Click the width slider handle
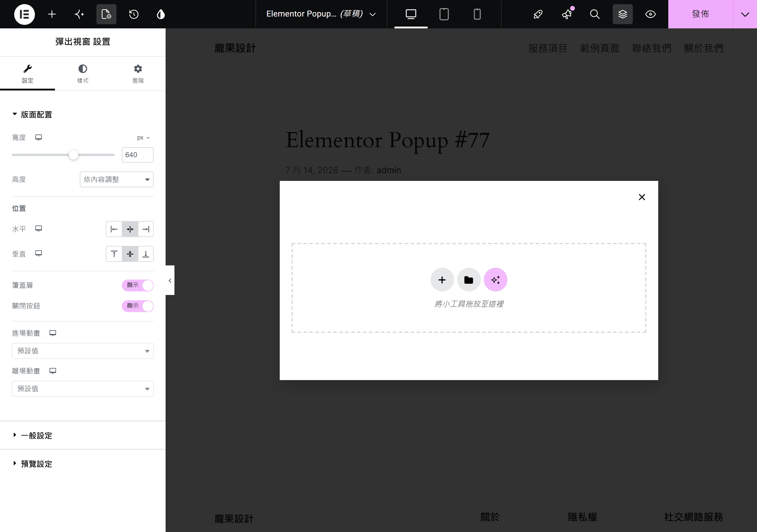This screenshot has width=757, height=532. [74, 155]
